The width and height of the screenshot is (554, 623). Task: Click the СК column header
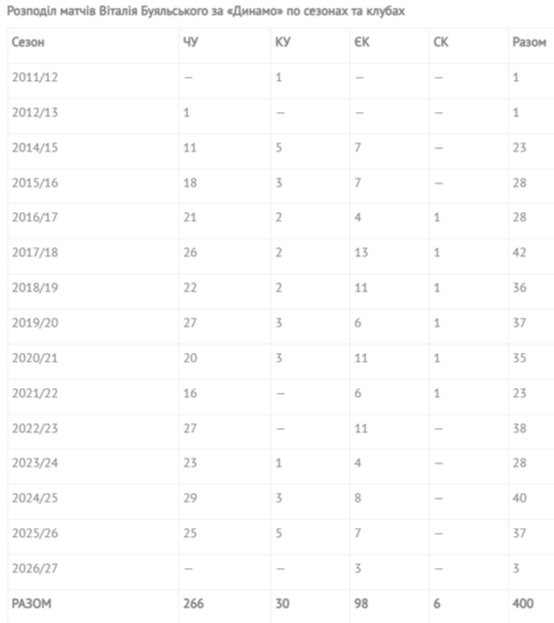click(441, 42)
